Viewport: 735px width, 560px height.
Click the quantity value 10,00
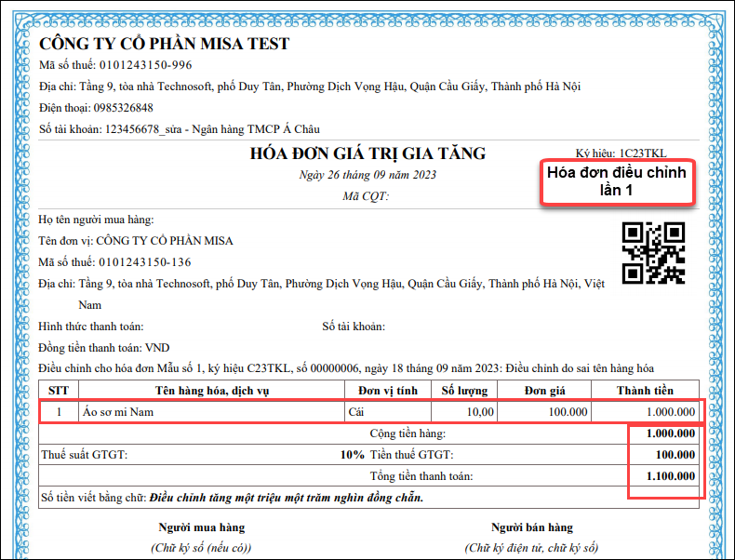click(480, 412)
